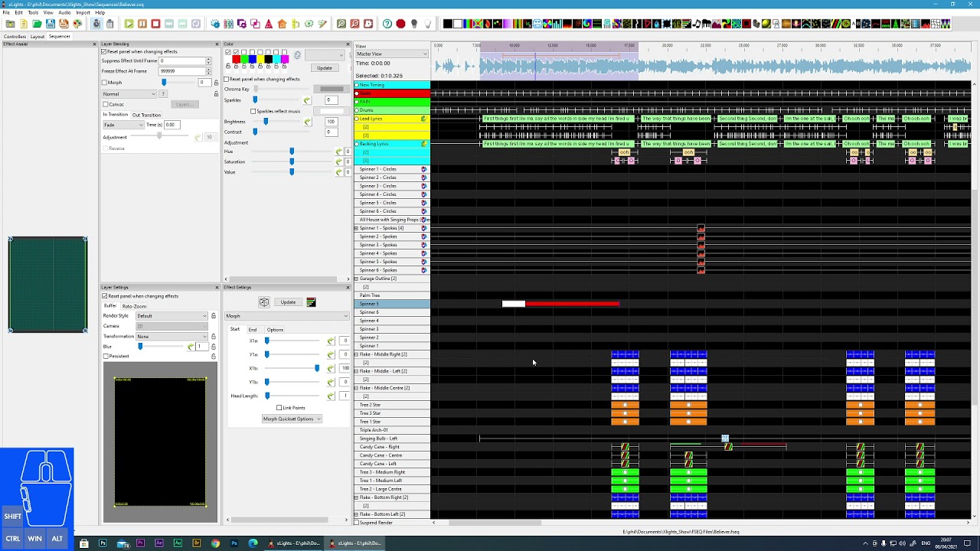Image resolution: width=980 pixels, height=551 pixels.
Task: Toggle checkbox above the red color swatch
Action: point(236,52)
